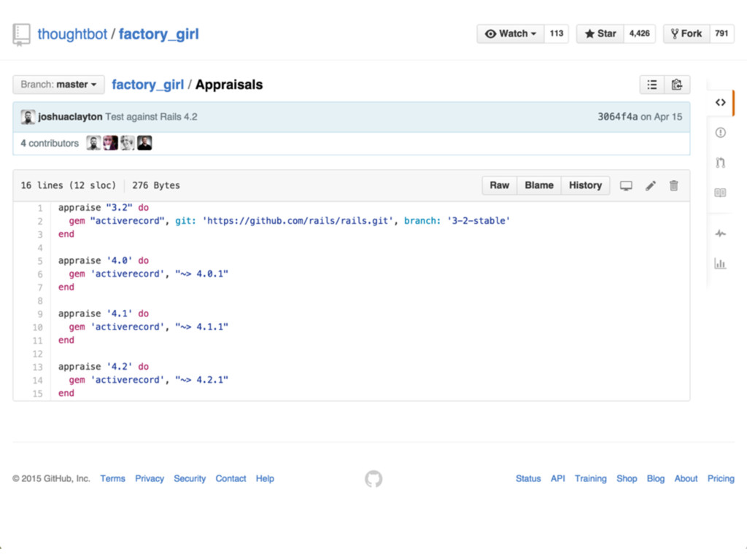The image size is (747, 560).
Task: Select line number 1
Action: click(40, 208)
